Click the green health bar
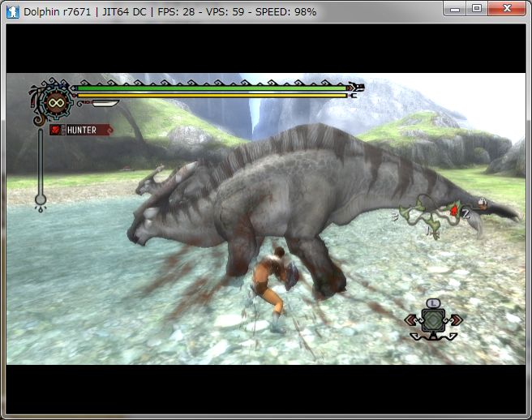This screenshot has height=420, width=532. 212,88
